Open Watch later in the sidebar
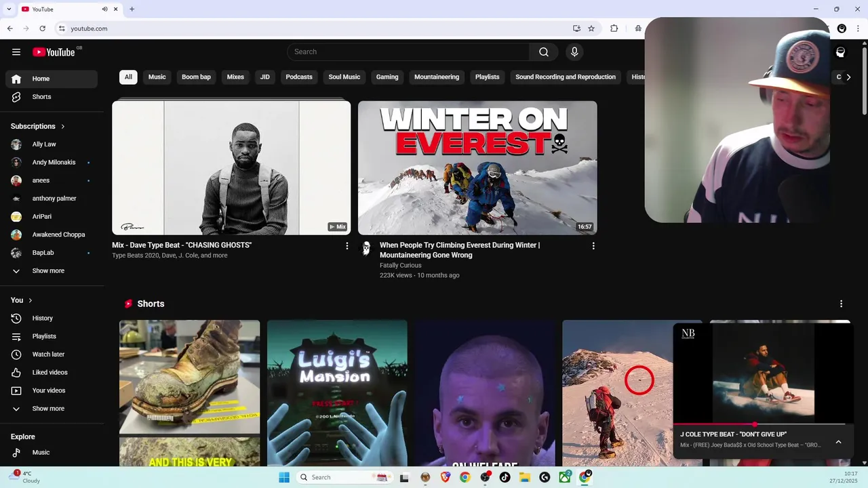The width and height of the screenshot is (868, 488). coord(52,354)
